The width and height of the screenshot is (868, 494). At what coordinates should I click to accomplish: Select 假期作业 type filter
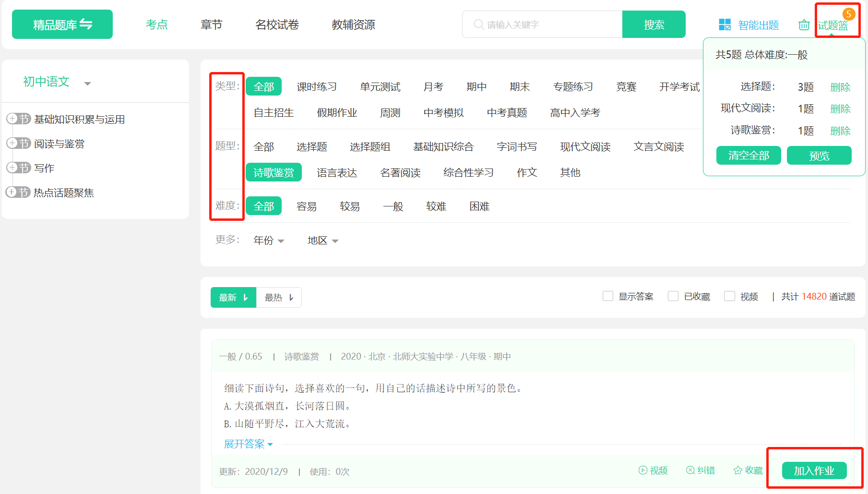coord(337,113)
